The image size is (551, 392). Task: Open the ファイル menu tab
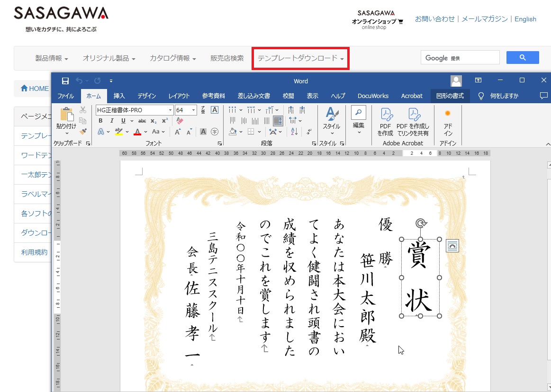click(66, 96)
